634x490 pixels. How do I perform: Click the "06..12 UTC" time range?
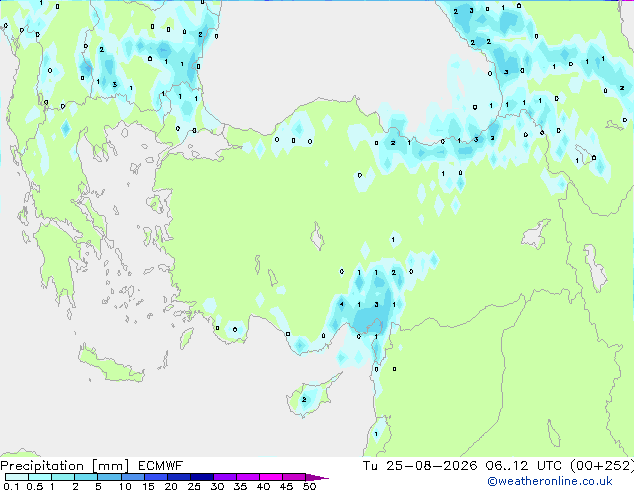pyautogui.click(x=524, y=466)
